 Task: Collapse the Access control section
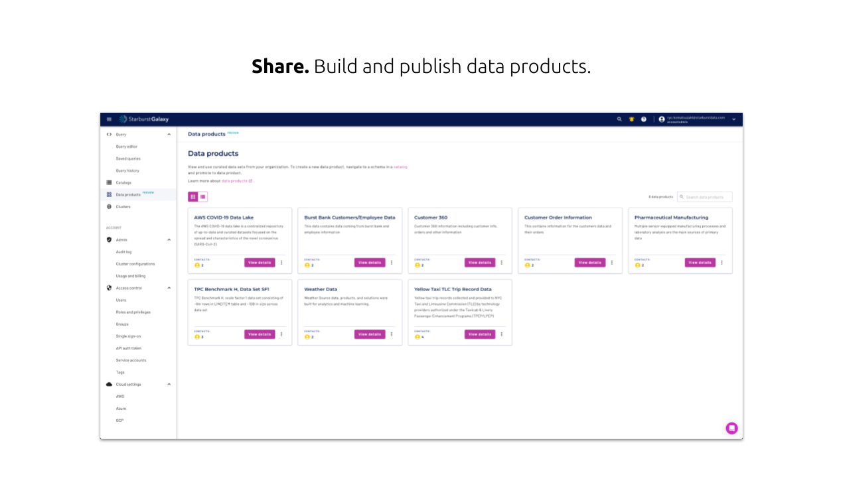[x=169, y=288]
